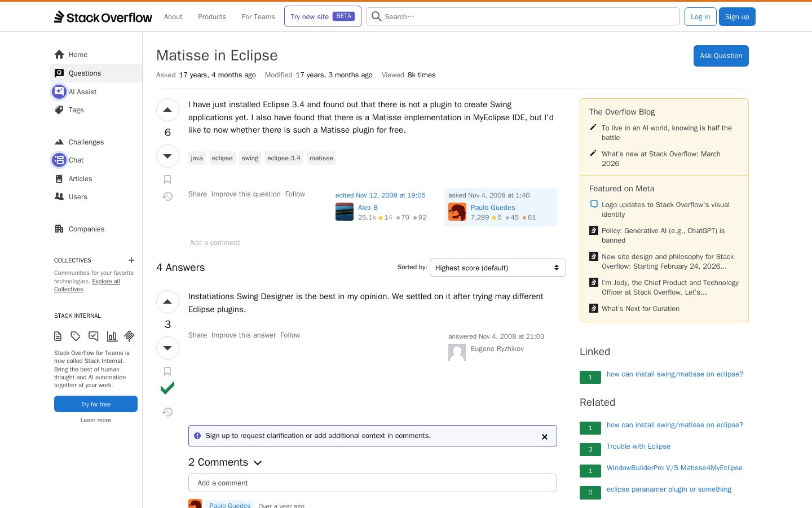Open Paulo Guedes' avatar in asked box
812x508 pixels.
tap(457, 212)
